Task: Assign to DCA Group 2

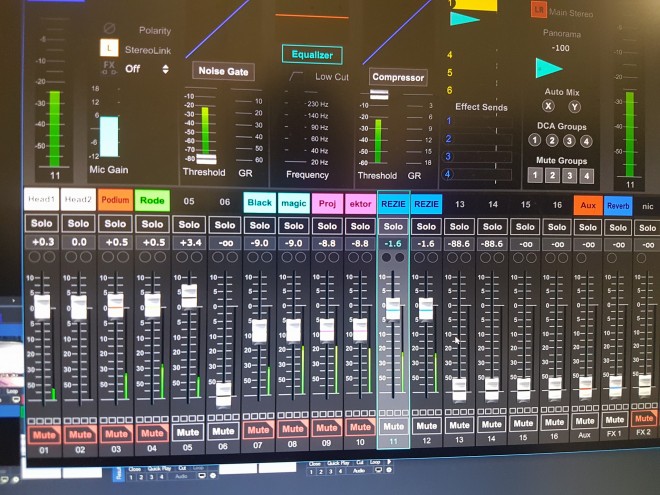Action: coord(552,141)
